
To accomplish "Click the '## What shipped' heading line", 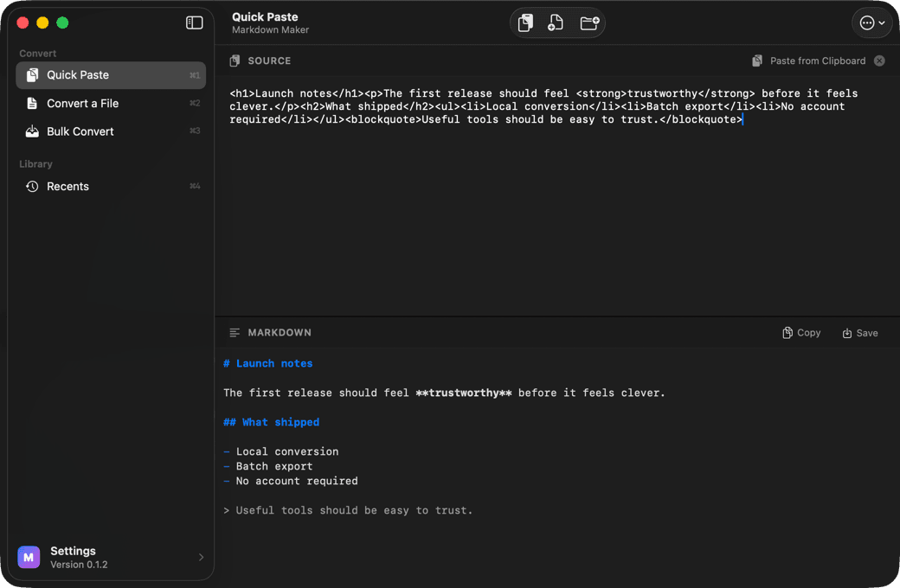I will tap(272, 422).
